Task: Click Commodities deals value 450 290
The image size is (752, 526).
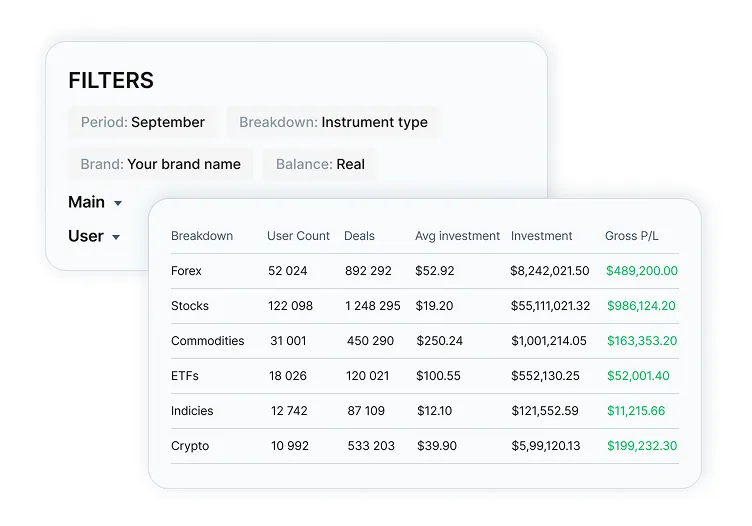Action: pyautogui.click(x=370, y=341)
